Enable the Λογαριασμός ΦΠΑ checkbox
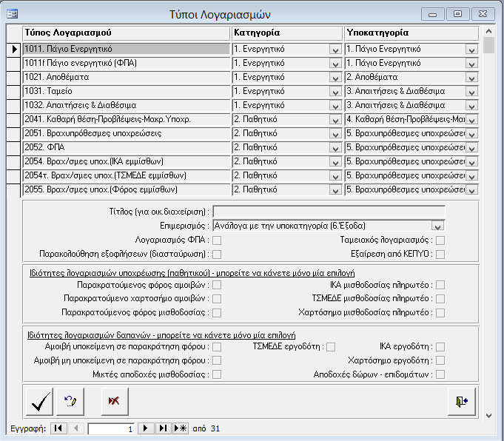 pyautogui.click(x=217, y=240)
